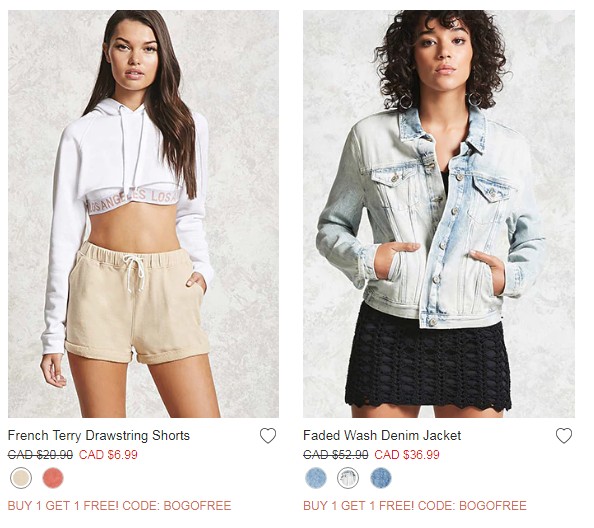The width and height of the screenshot is (594, 528).
Task: Click the crossed-out CAD $52.90 price
Action: tap(336, 455)
